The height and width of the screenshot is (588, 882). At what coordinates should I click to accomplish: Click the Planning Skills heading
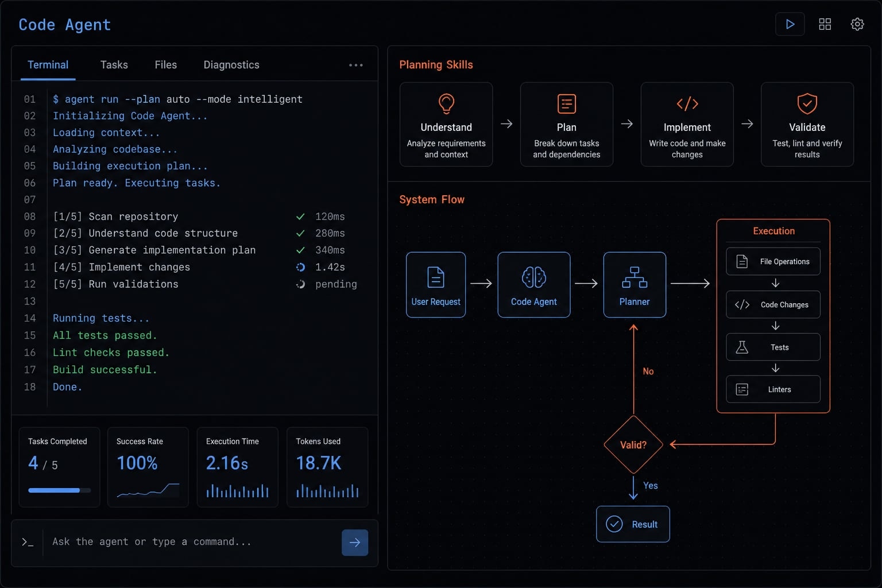[436, 65]
